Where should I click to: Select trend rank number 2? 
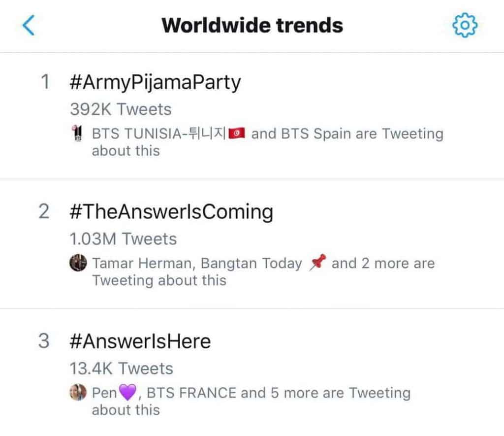(x=44, y=212)
